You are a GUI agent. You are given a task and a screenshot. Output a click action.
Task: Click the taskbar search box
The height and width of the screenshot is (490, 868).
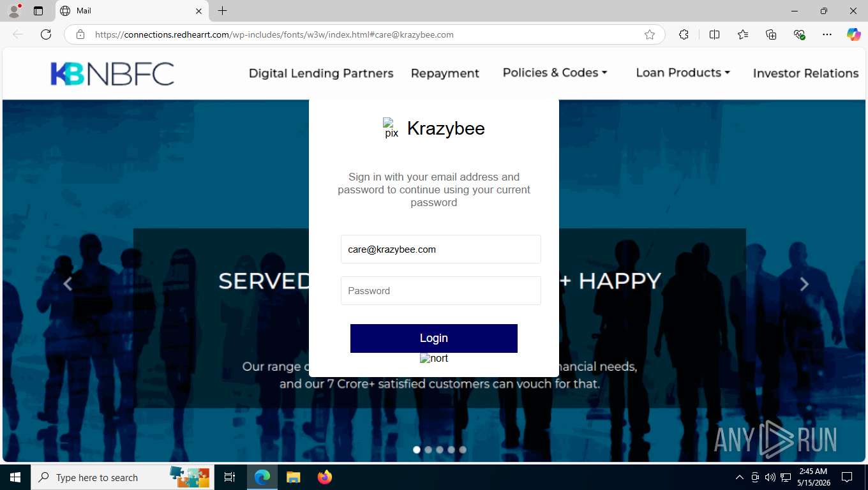(123, 477)
